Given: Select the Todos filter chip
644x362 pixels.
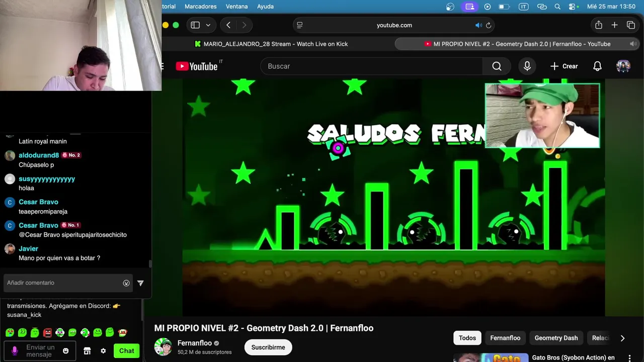Looking at the screenshot, I should click(x=467, y=338).
